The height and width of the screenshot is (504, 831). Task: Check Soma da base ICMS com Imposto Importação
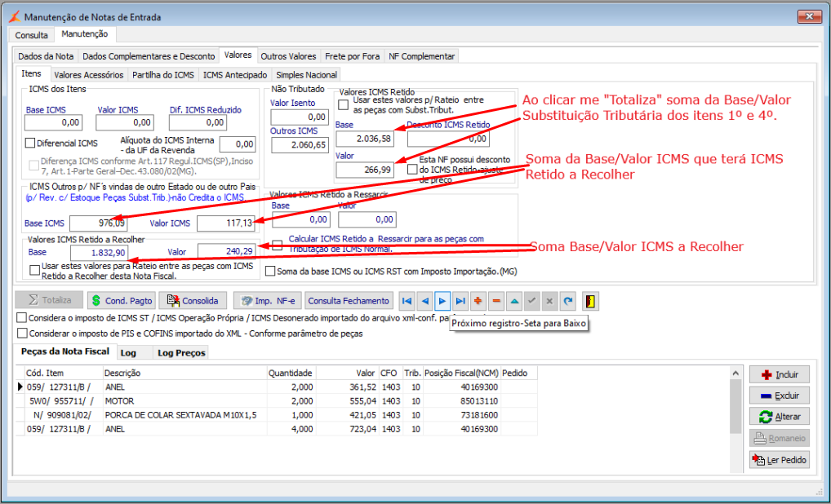(270, 271)
